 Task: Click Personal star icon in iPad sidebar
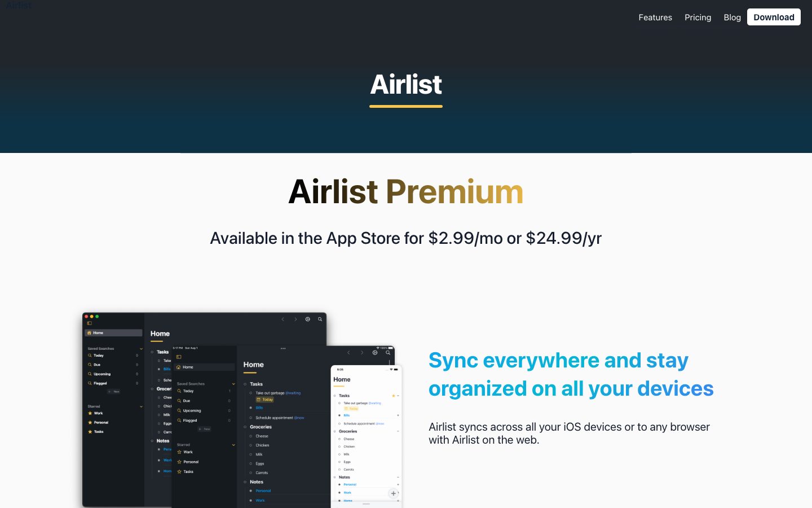pos(179,462)
